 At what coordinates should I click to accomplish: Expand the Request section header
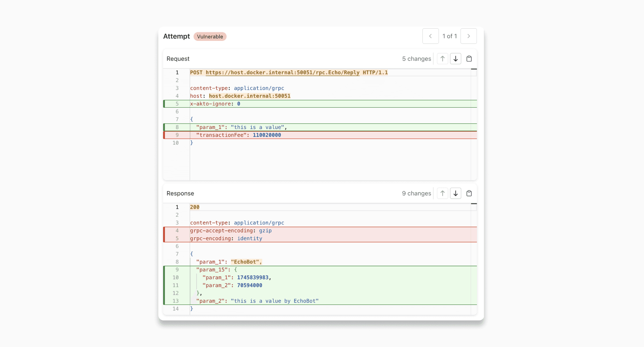(178, 58)
